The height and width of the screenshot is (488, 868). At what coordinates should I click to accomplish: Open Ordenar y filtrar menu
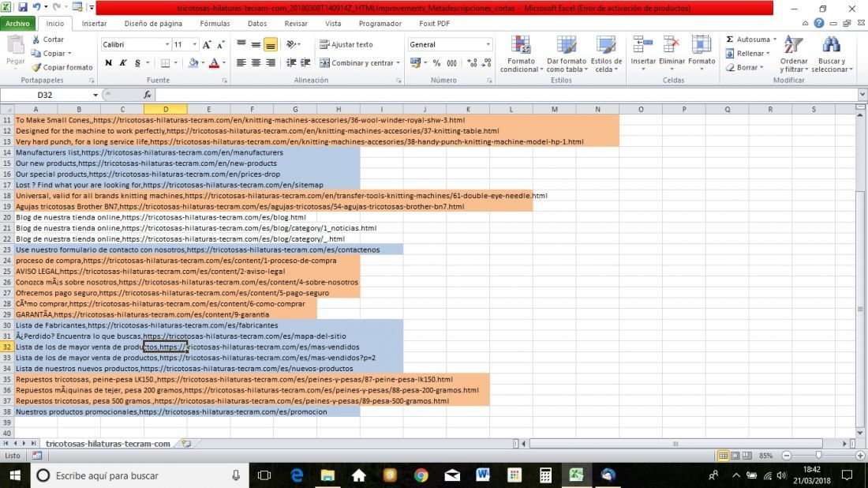pos(794,54)
